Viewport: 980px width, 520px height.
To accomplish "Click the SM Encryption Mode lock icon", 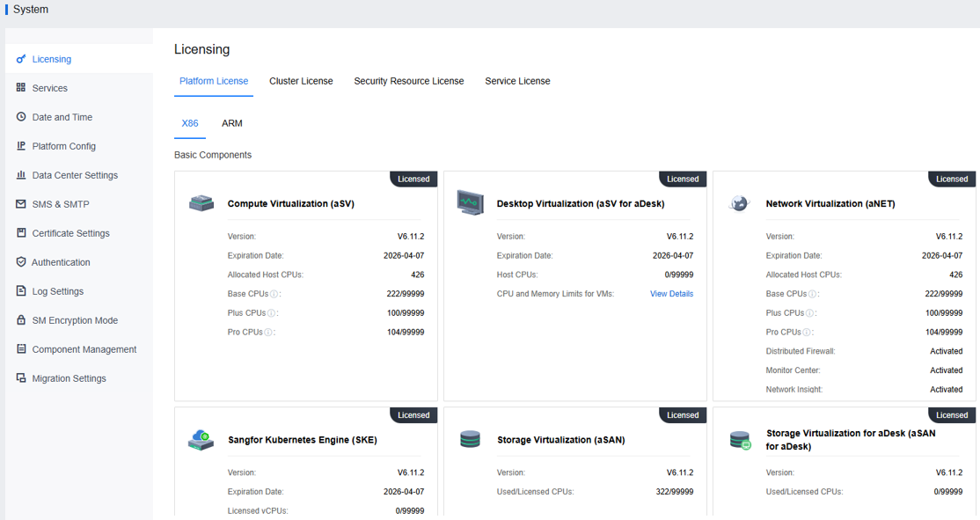I will point(21,320).
